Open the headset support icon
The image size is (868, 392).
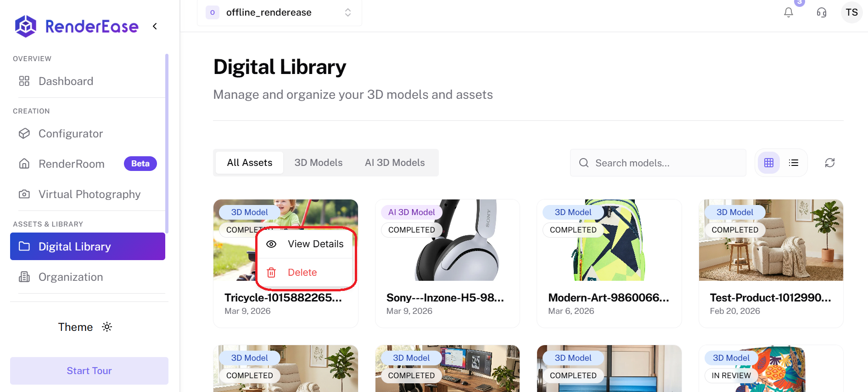pos(822,12)
